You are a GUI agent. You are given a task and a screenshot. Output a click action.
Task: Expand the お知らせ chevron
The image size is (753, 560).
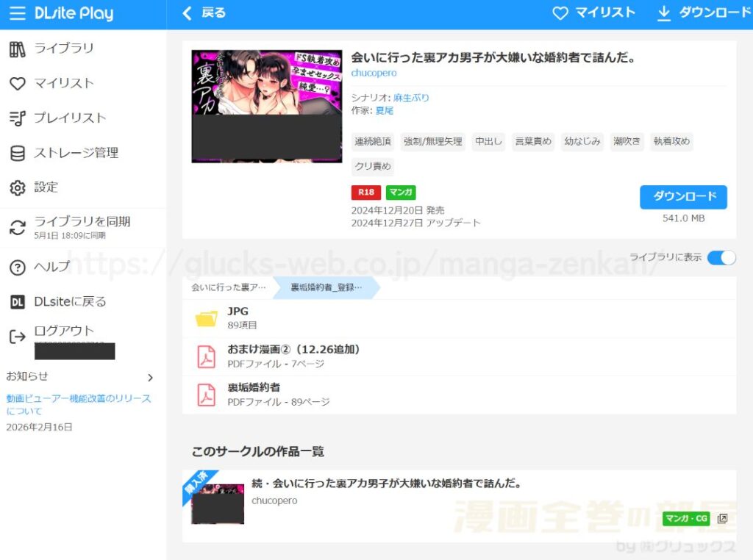[x=150, y=378]
